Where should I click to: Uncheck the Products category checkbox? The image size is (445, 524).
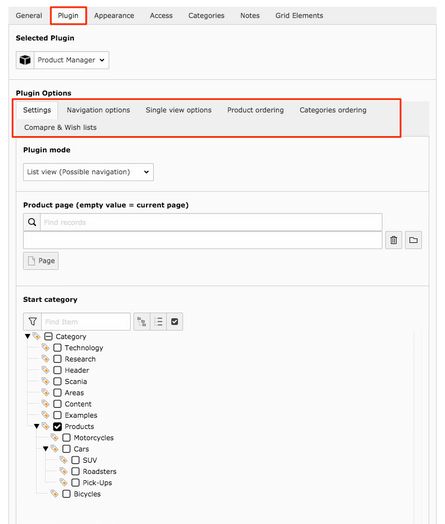pyautogui.click(x=57, y=426)
